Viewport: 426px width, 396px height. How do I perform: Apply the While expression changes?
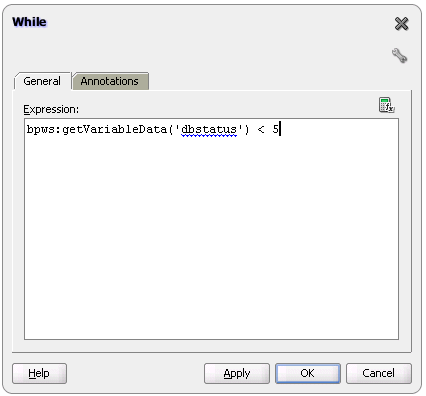(x=237, y=373)
